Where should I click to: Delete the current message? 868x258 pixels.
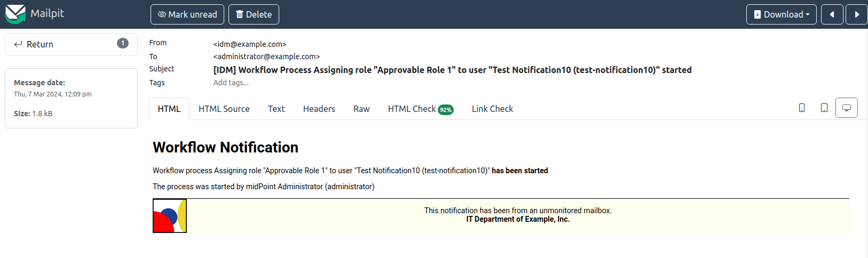click(254, 14)
